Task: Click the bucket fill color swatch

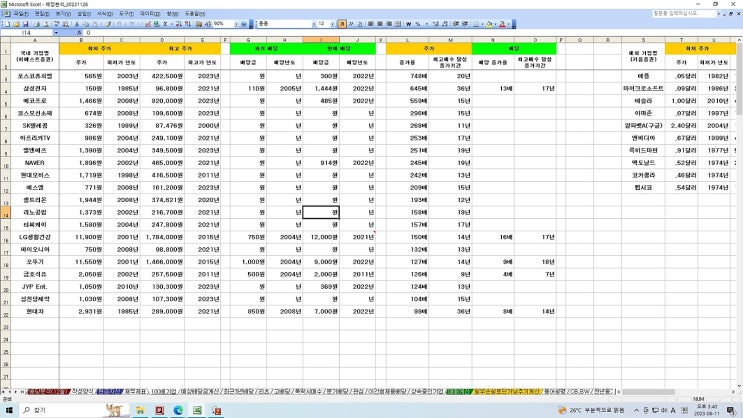Action: point(489,24)
